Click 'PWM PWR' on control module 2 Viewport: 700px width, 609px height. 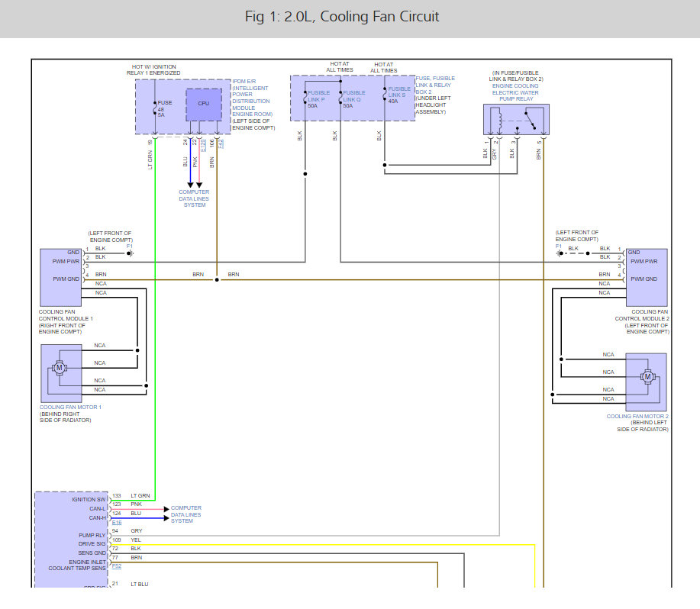pyautogui.click(x=644, y=262)
